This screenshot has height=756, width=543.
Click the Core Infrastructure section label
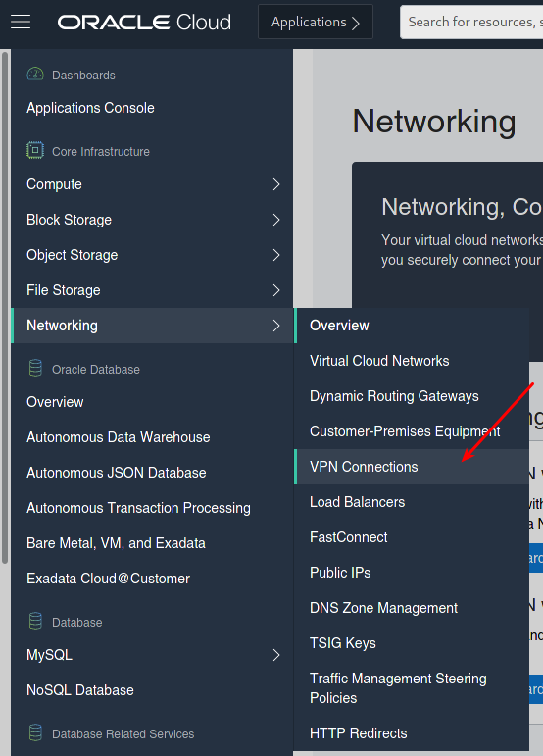pyautogui.click(x=101, y=151)
